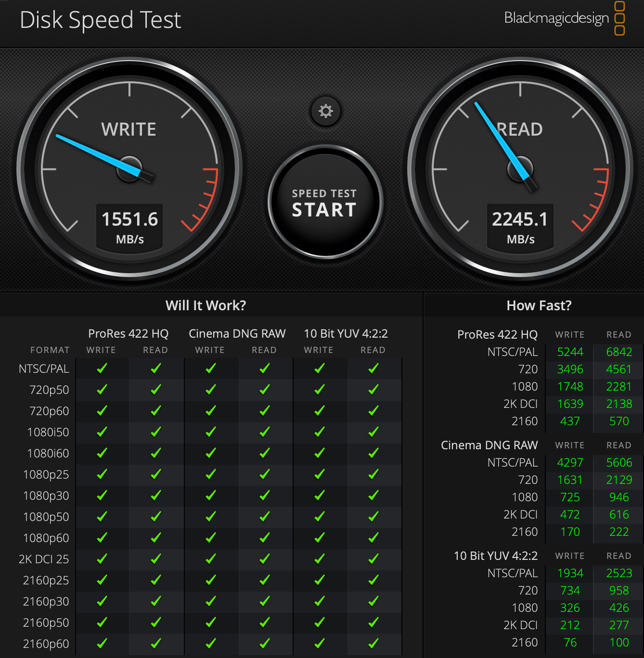644x658 pixels.
Task: Click 1080i60 10 Bit YUV write checkmark
Action: pos(319,453)
